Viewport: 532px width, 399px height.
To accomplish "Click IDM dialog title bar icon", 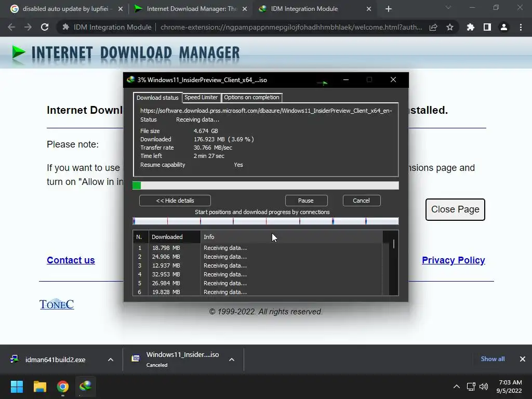I will tap(130, 79).
